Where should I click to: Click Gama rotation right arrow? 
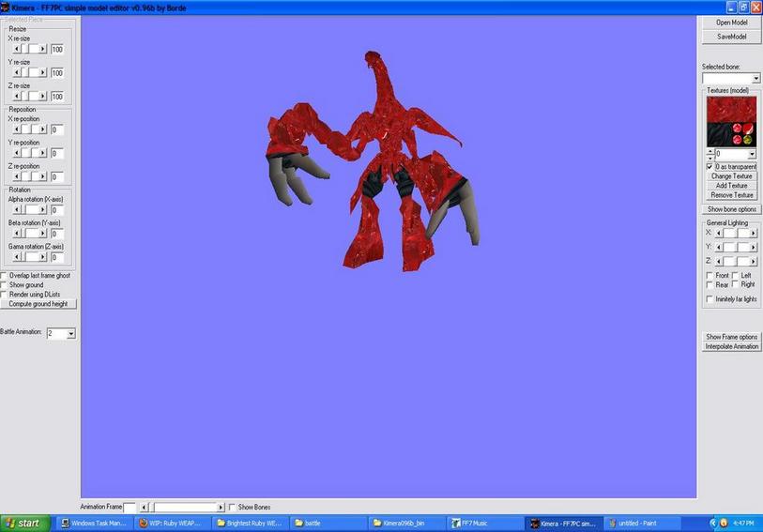(x=43, y=257)
